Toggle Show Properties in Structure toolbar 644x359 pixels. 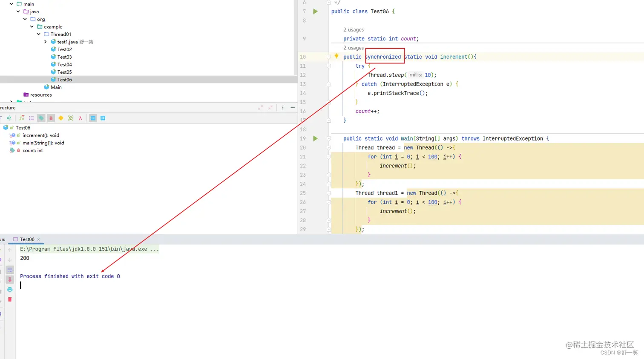[x=32, y=118]
